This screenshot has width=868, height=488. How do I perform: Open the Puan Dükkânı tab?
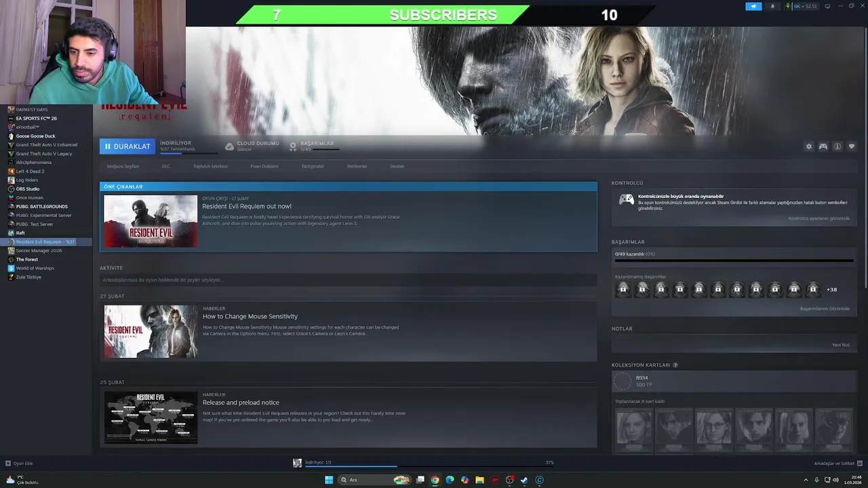[264, 166]
